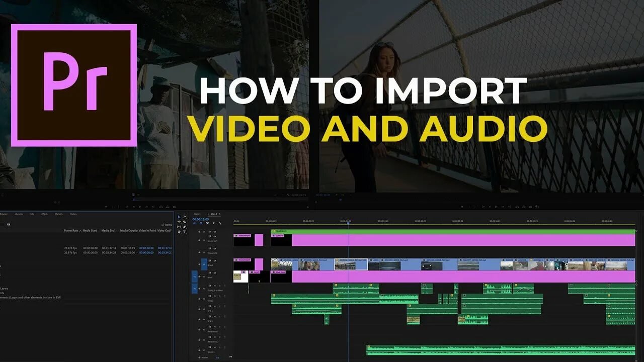
Task: Toggle timeline Snap magnet icon
Action: pyautogui.click(x=201, y=223)
